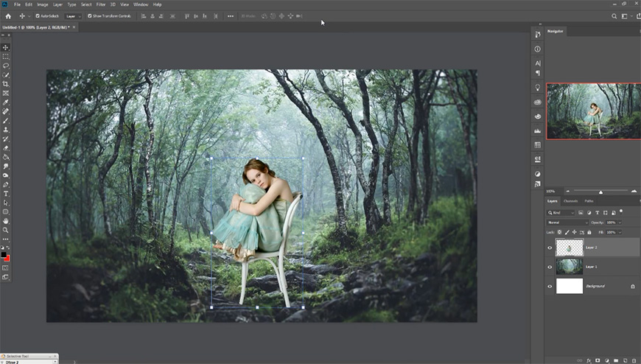641x364 pixels.
Task: Go to the Home screen icon
Action: (x=8, y=16)
